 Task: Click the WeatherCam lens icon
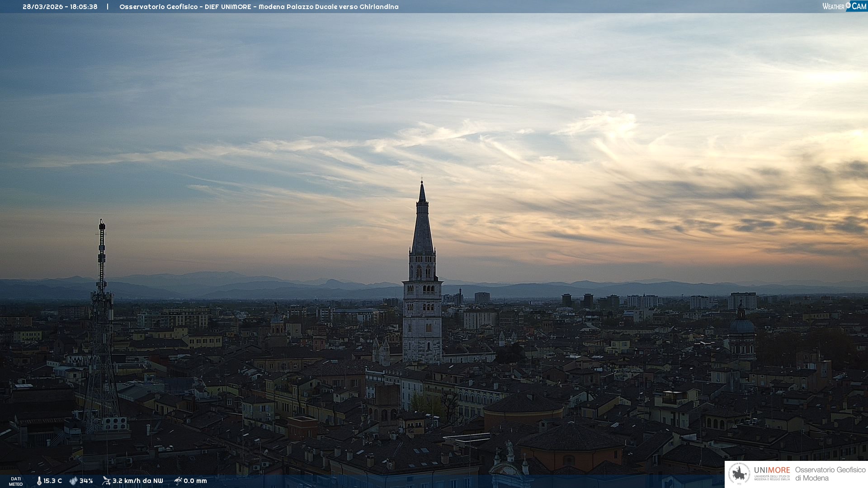(848, 5)
